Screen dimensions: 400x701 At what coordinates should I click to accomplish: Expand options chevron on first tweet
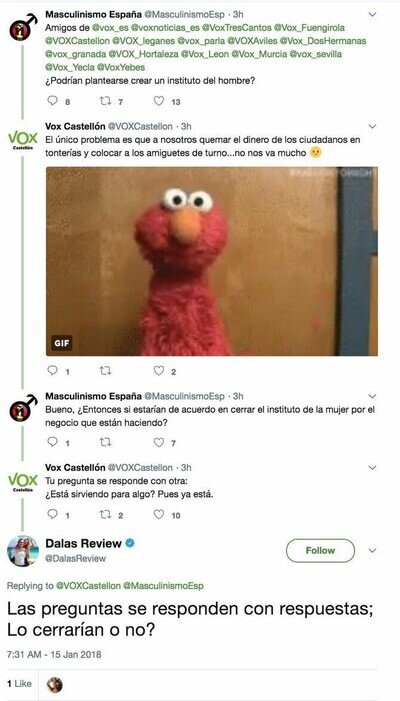(x=372, y=15)
